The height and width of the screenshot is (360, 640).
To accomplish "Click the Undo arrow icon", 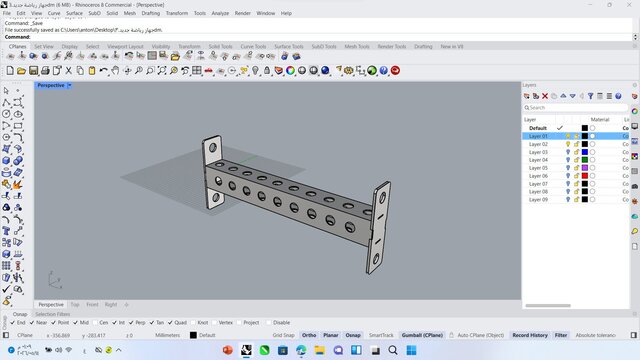I will point(104,71).
